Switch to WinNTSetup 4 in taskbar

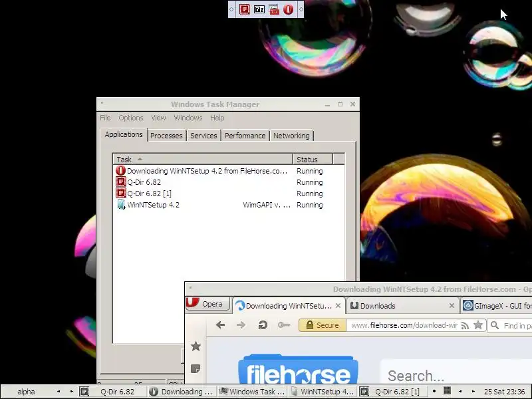click(x=322, y=392)
